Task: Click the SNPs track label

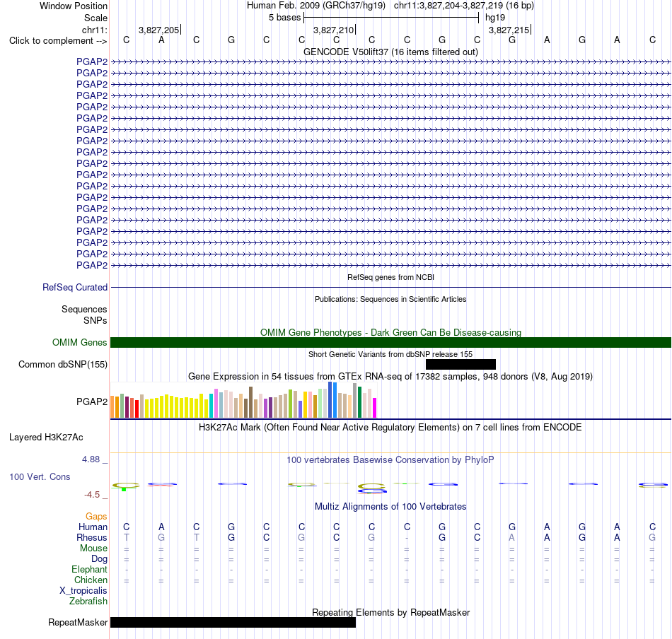Action: tap(95, 320)
